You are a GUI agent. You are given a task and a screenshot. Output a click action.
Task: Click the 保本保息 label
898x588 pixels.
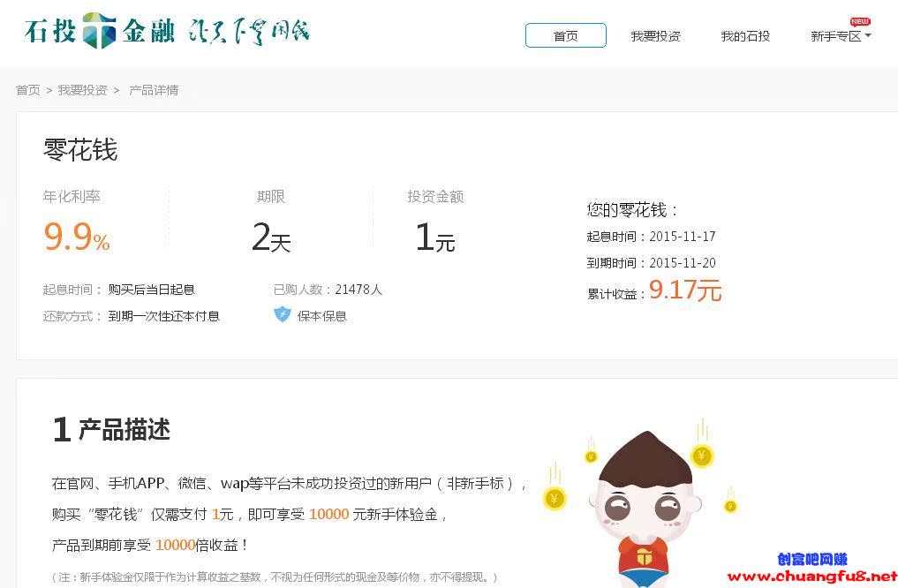[322, 316]
